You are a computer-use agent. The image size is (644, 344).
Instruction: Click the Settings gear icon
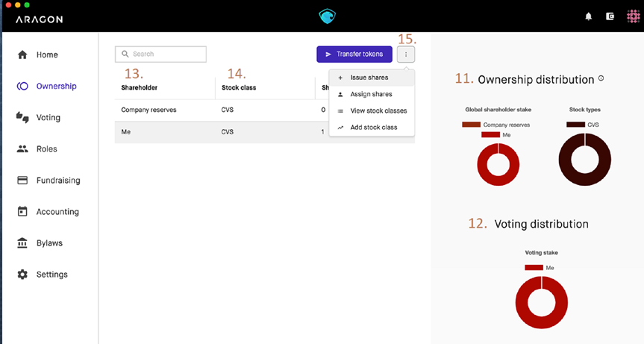coord(22,275)
